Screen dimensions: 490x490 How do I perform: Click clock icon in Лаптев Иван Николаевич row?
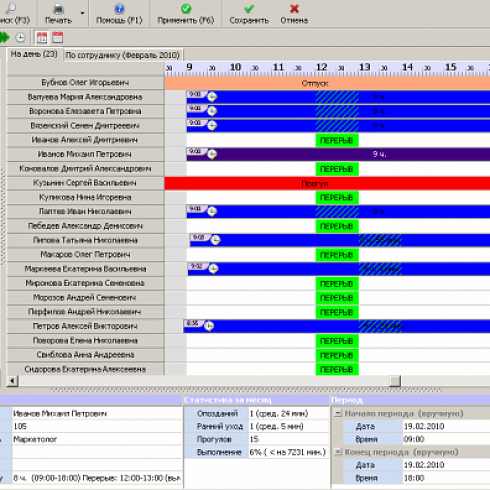212,211
